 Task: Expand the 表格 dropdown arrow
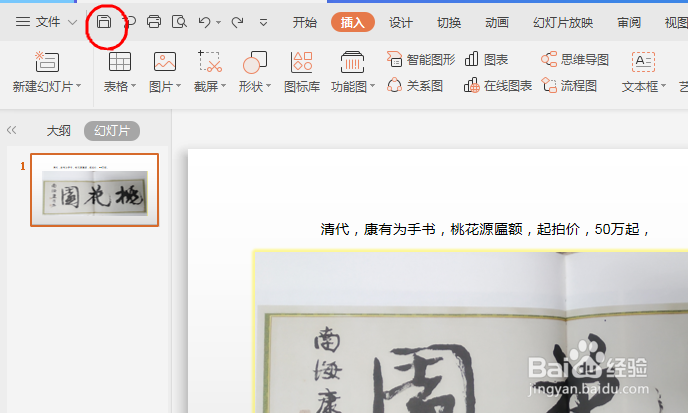click(x=133, y=86)
